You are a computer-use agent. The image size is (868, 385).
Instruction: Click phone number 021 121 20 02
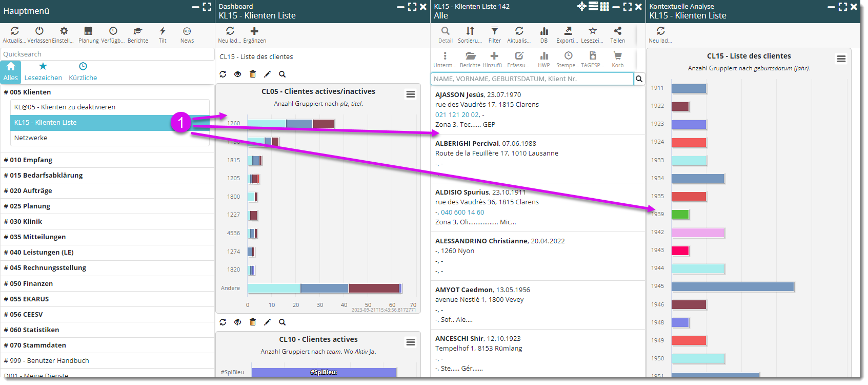(457, 115)
